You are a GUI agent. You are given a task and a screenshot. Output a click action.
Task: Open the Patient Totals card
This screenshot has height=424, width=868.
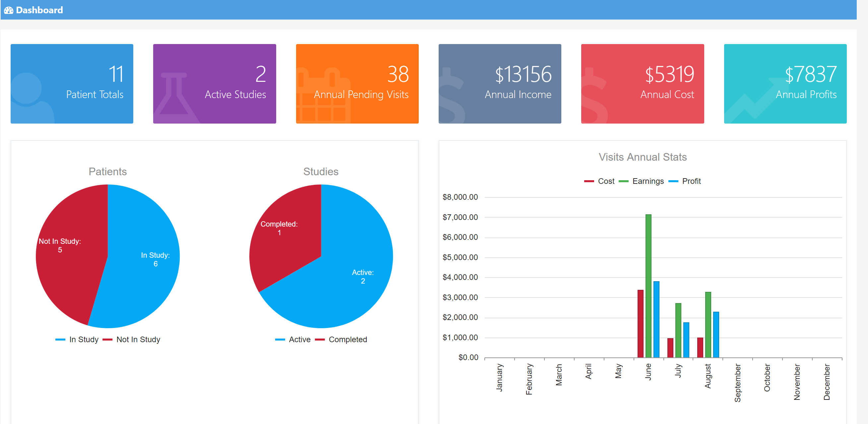(x=72, y=83)
